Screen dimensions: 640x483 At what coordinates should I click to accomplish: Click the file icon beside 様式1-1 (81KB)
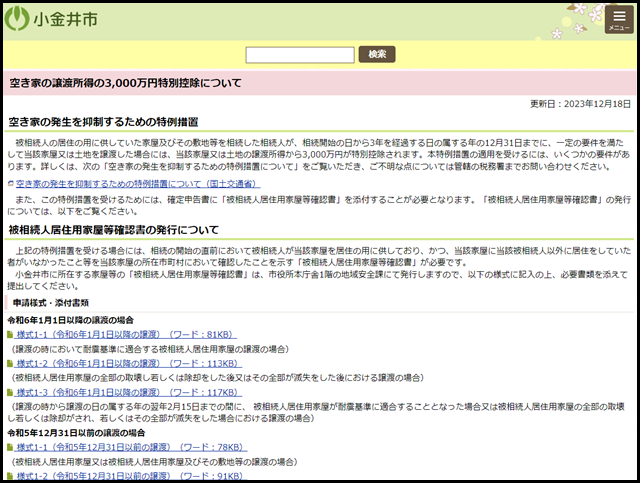tap(10, 334)
